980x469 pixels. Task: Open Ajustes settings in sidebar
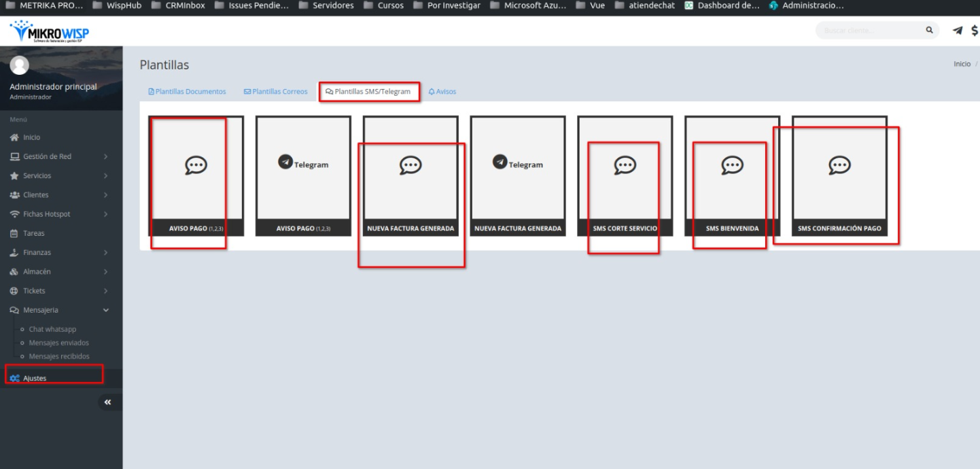point(35,378)
